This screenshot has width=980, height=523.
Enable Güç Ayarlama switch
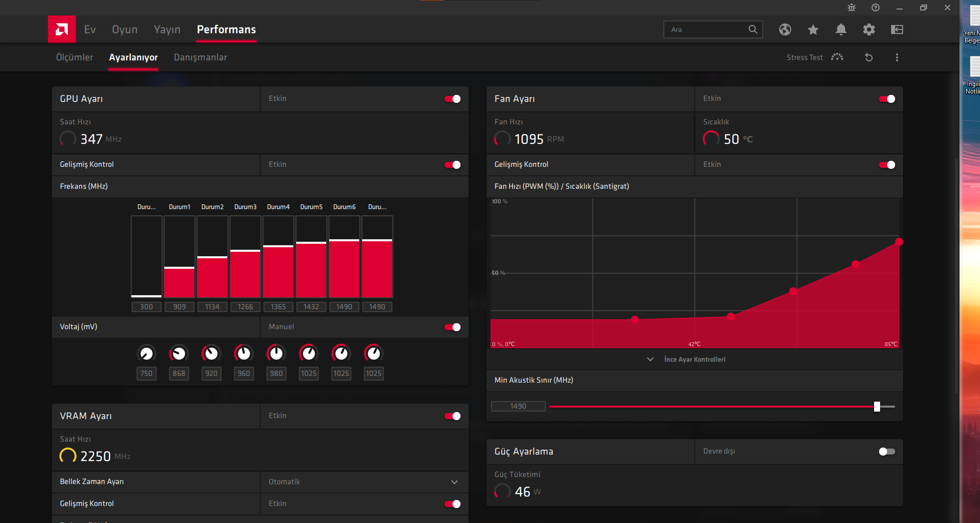click(x=887, y=452)
